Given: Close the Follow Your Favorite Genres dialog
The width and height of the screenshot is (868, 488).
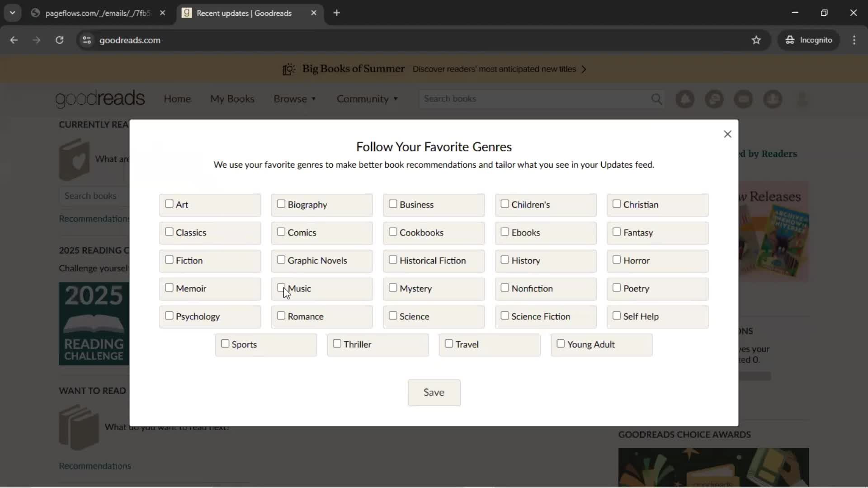Looking at the screenshot, I should pyautogui.click(x=727, y=134).
